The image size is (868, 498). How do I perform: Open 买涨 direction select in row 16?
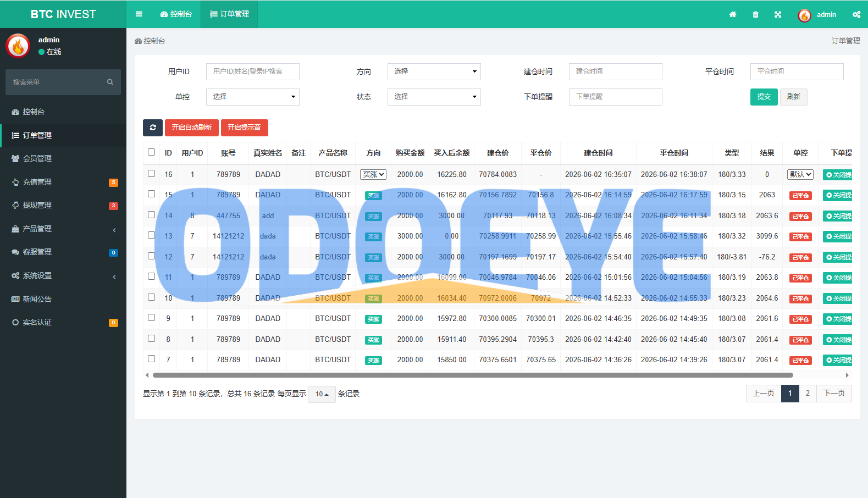coord(373,174)
